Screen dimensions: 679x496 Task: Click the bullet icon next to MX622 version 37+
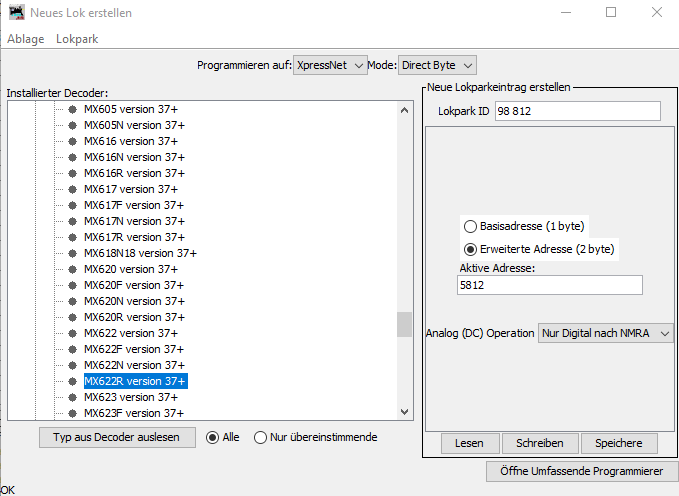pos(72,333)
